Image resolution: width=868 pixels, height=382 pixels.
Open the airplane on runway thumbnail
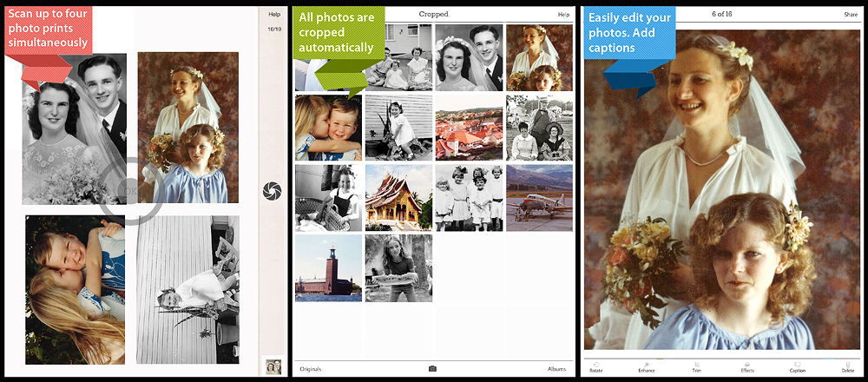pyautogui.click(x=539, y=198)
